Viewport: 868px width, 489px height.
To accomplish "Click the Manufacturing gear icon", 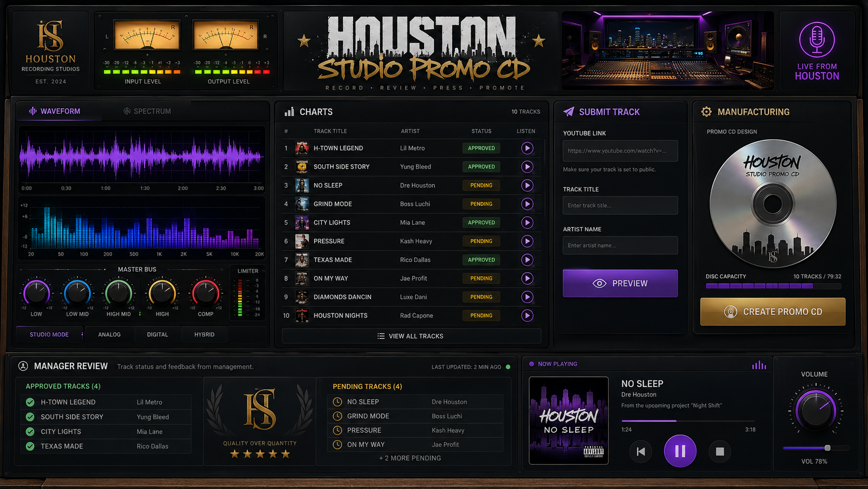I will pyautogui.click(x=706, y=112).
